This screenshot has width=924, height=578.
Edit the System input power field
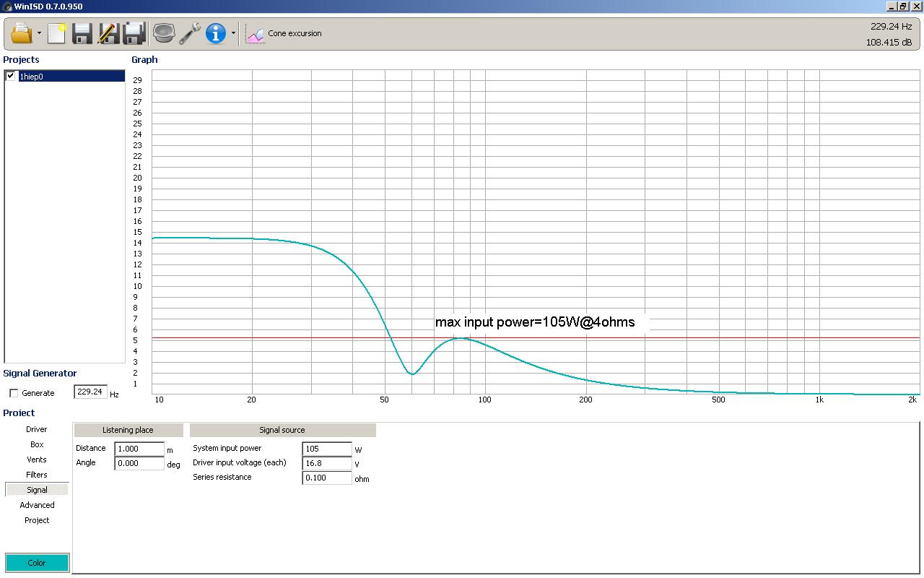point(327,449)
